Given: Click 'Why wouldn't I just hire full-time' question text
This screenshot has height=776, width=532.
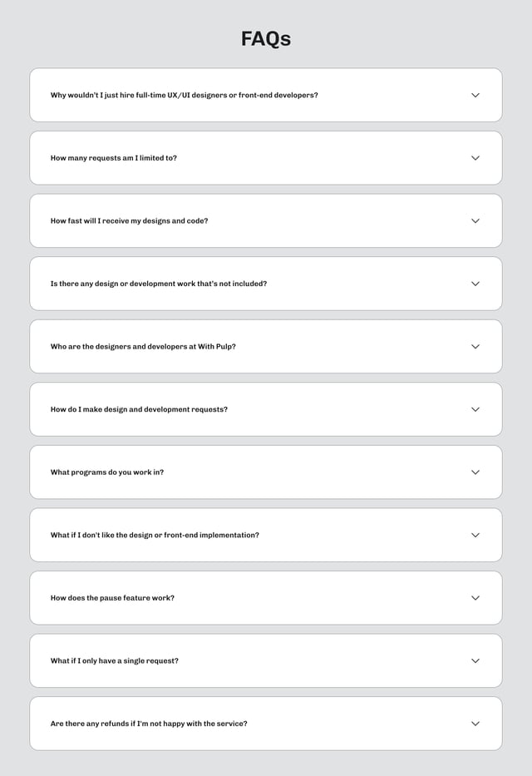Looking at the screenshot, I should point(184,96).
